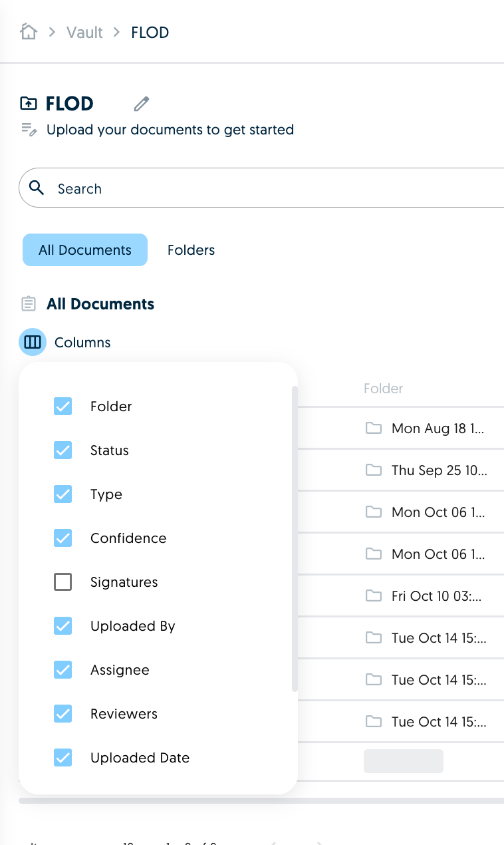
Task: Click the Upload your documents description text
Action: click(x=170, y=130)
